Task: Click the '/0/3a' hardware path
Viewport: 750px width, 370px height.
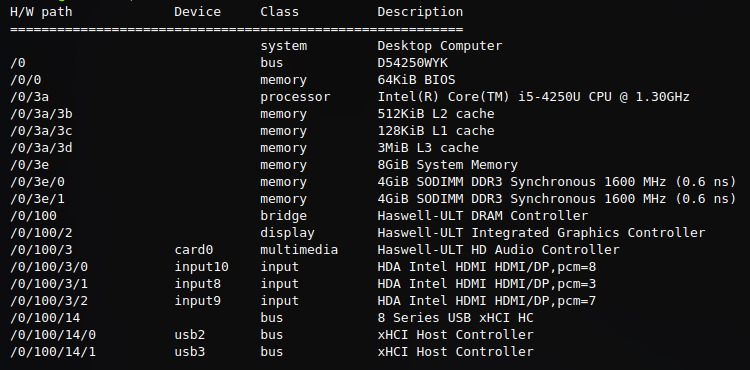Action: click(30, 97)
